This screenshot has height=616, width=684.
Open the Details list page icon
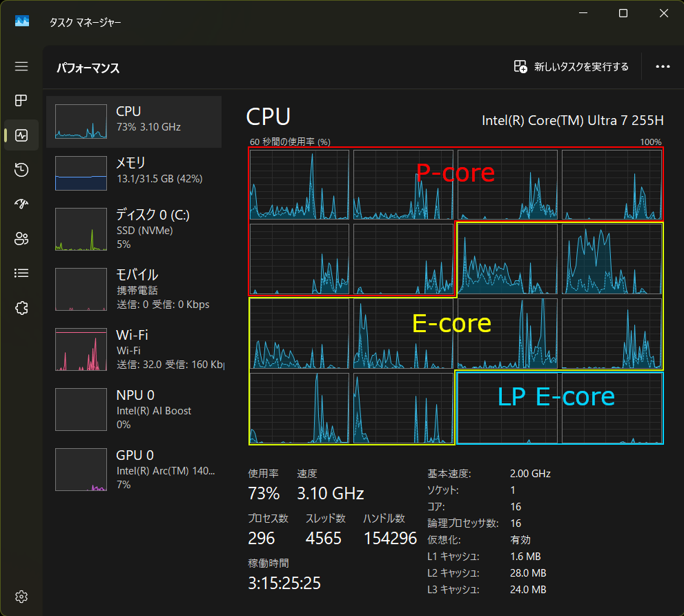[21, 273]
